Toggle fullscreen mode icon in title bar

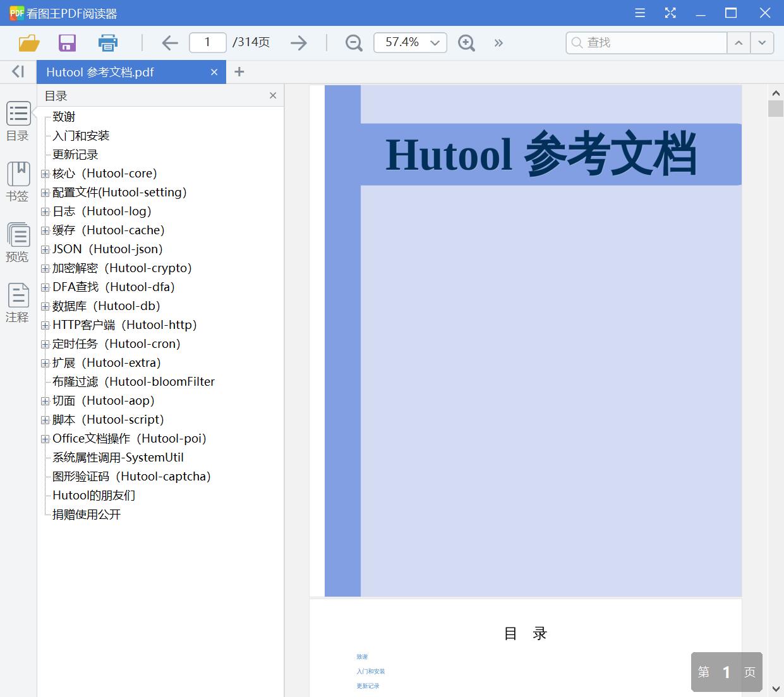pyautogui.click(x=670, y=13)
